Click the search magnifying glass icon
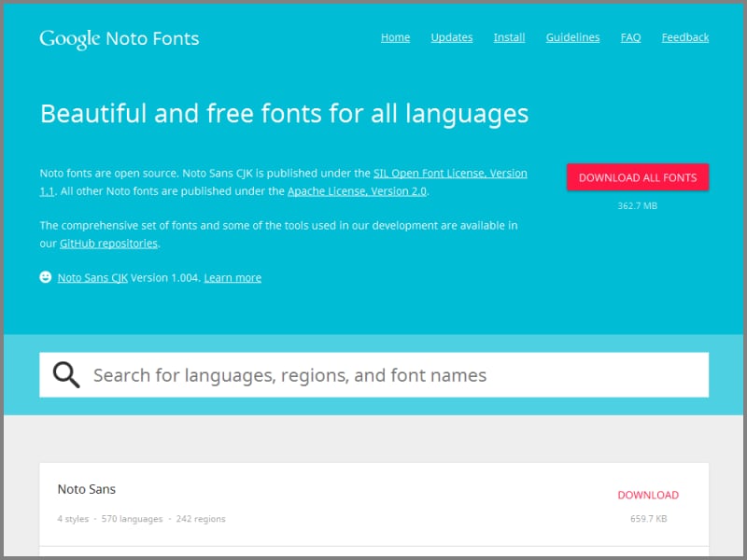Screen dimensions: 747x560 (x=65, y=373)
